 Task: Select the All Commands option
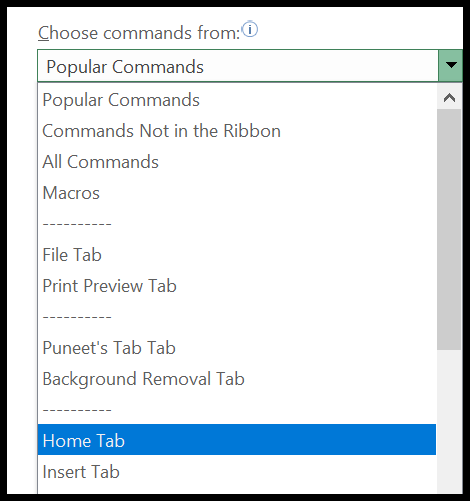click(x=237, y=162)
